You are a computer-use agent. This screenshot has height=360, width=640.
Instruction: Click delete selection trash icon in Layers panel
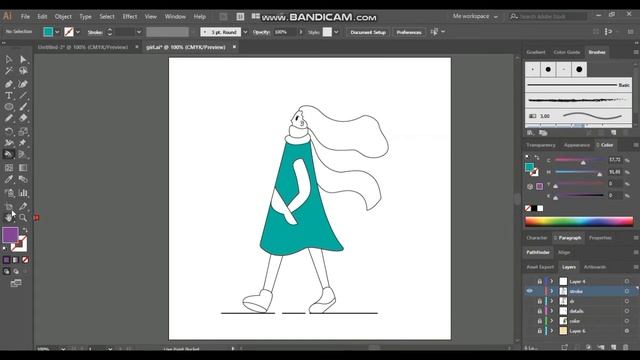[625, 347]
